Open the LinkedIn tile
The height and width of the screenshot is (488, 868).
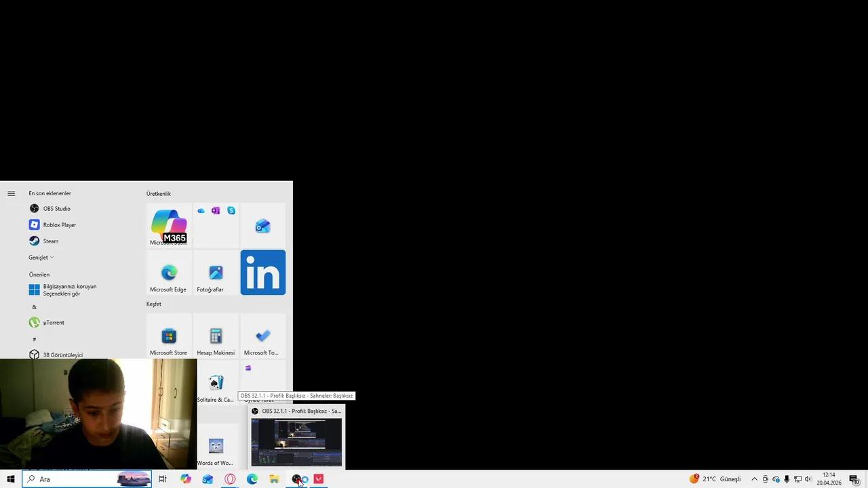pyautogui.click(x=263, y=272)
